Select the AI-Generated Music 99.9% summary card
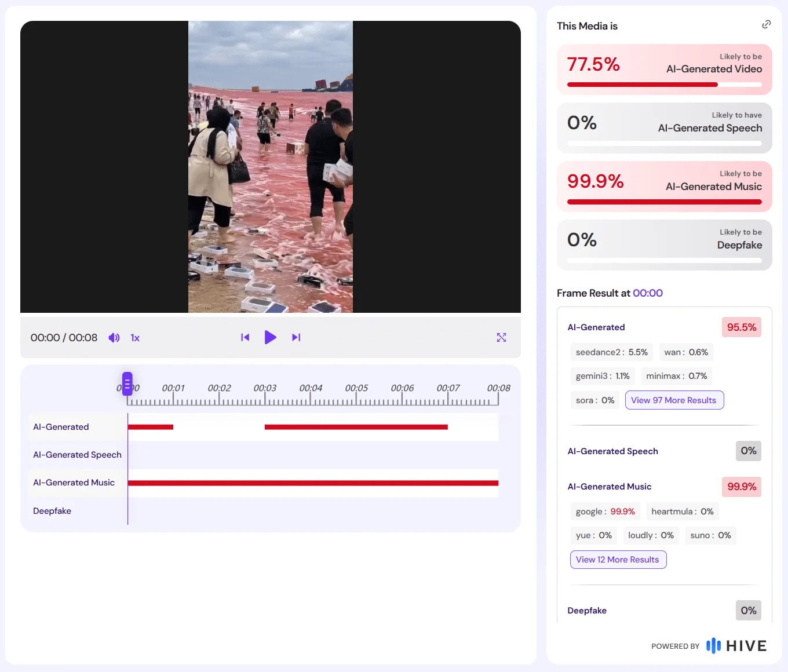This screenshot has height=672, width=788. click(x=665, y=187)
